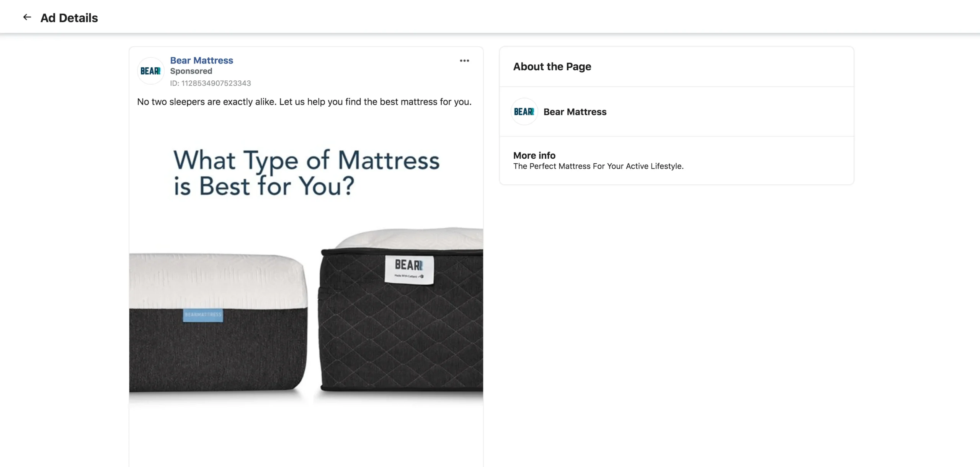Go back using the arrow icon
The height and width of the screenshot is (467, 980).
click(27, 17)
